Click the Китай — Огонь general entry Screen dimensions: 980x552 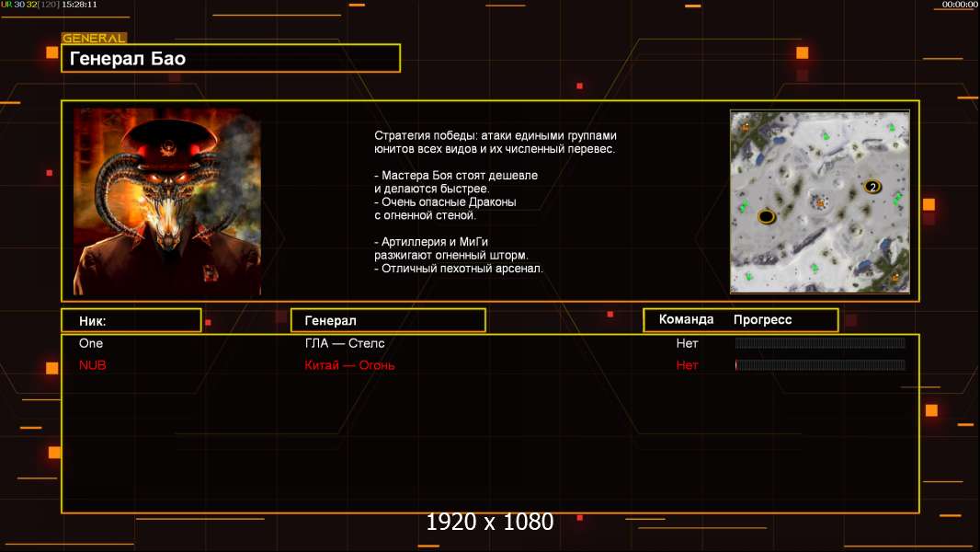(349, 365)
